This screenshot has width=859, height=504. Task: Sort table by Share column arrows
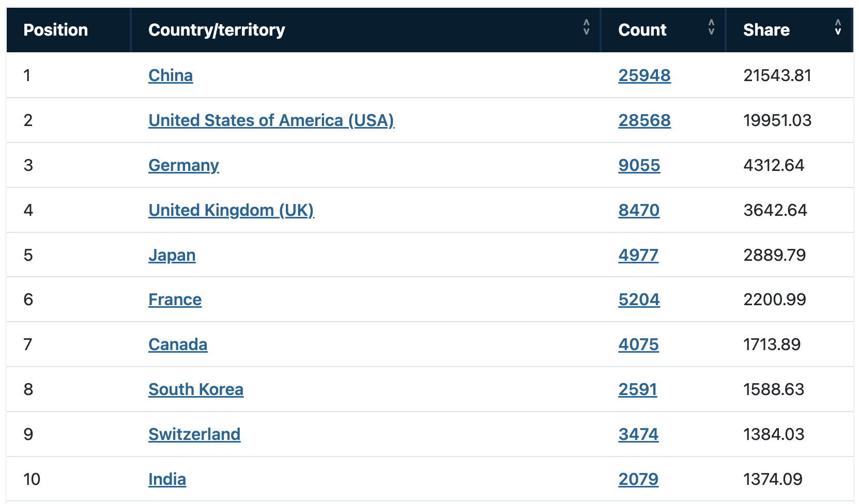click(838, 27)
